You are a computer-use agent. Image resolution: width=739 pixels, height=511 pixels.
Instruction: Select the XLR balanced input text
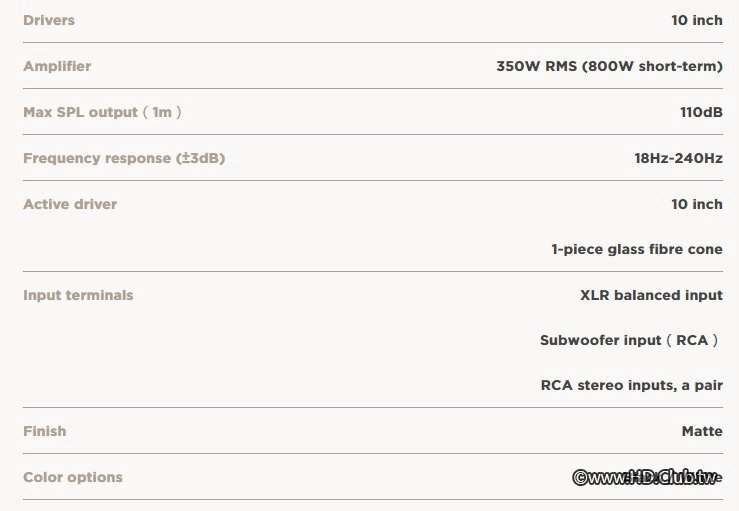[x=651, y=295]
